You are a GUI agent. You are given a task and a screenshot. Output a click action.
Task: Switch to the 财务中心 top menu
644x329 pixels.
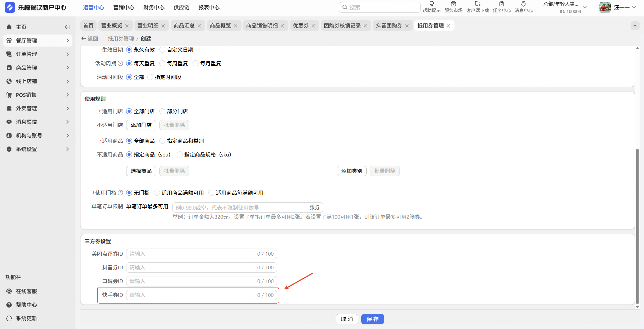pyautogui.click(x=154, y=7)
